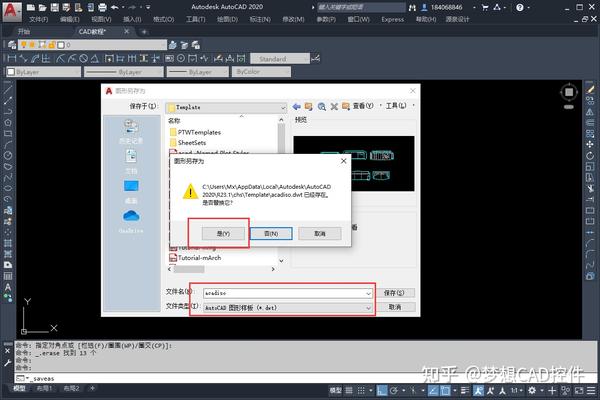The image size is (600, 400).
Task: Click the workspace switching gear icon
Action: pyautogui.click(x=532, y=390)
